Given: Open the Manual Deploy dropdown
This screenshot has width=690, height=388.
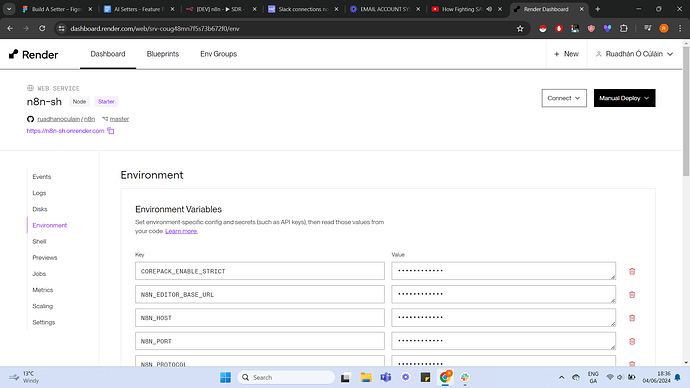Looking at the screenshot, I should (x=624, y=98).
